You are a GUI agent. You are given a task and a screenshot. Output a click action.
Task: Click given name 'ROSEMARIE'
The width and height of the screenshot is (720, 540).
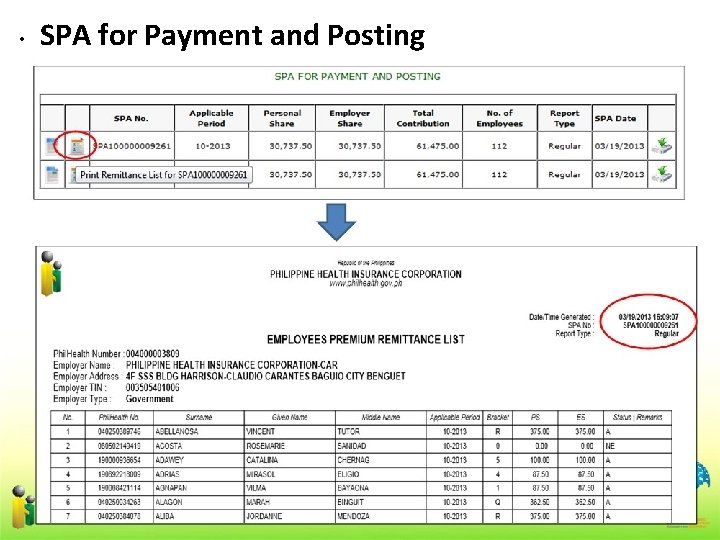[265, 446]
